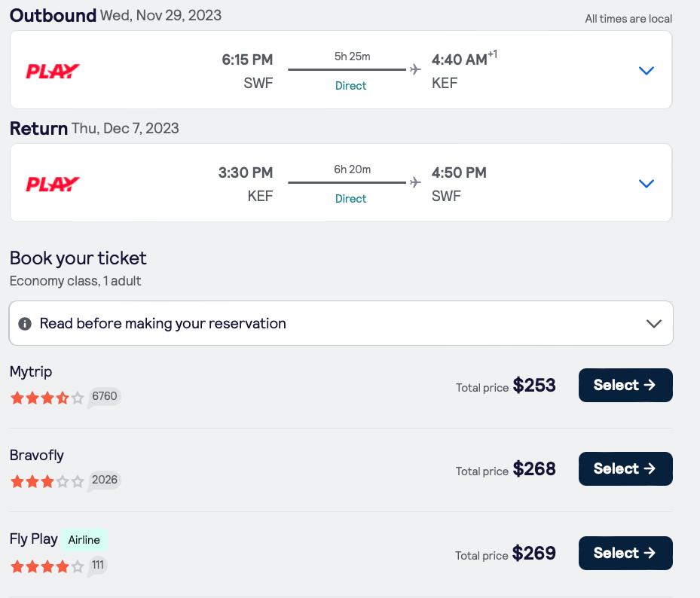Click the PLAY airline logo on outbound flight
Image resolution: width=700 pixels, height=598 pixels.
pyautogui.click(x=53, y=72)
